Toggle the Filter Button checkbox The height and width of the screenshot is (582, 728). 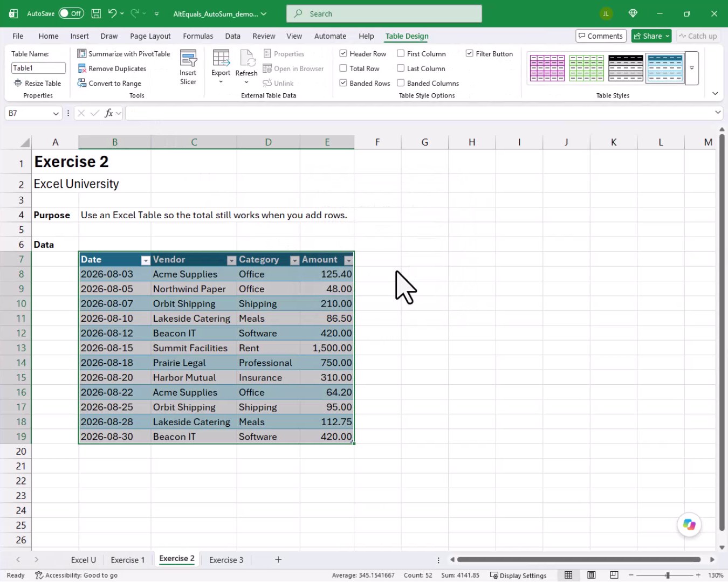[x=469, y=53]
